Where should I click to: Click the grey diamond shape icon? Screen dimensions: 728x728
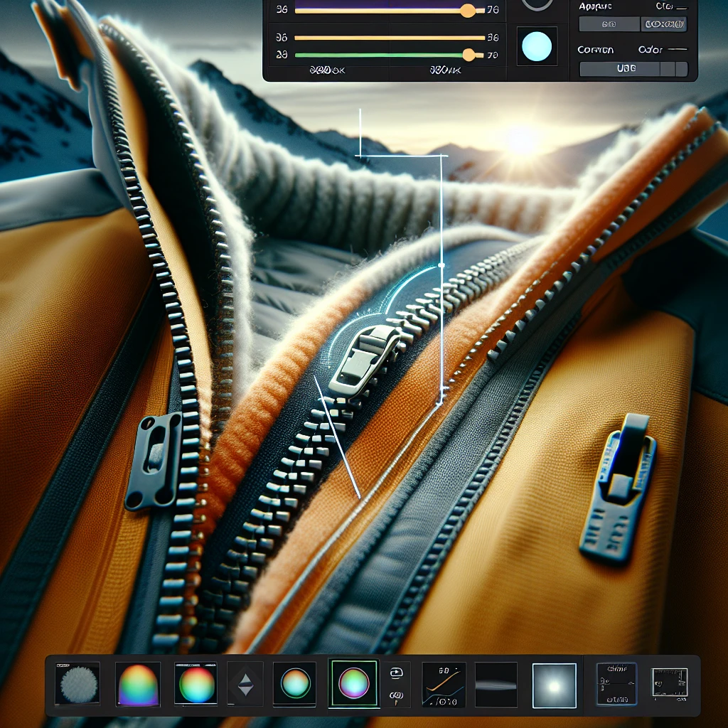245,685
